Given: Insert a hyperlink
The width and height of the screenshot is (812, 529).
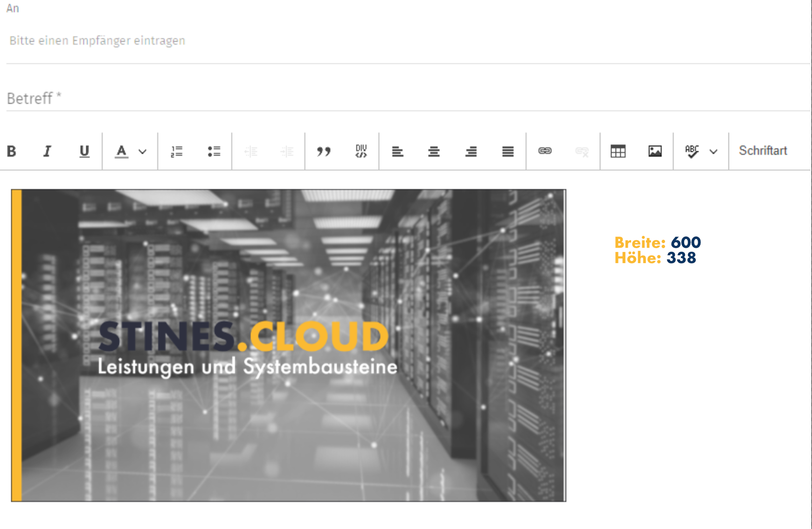Looking at the screenshot, I should [545, 151].
